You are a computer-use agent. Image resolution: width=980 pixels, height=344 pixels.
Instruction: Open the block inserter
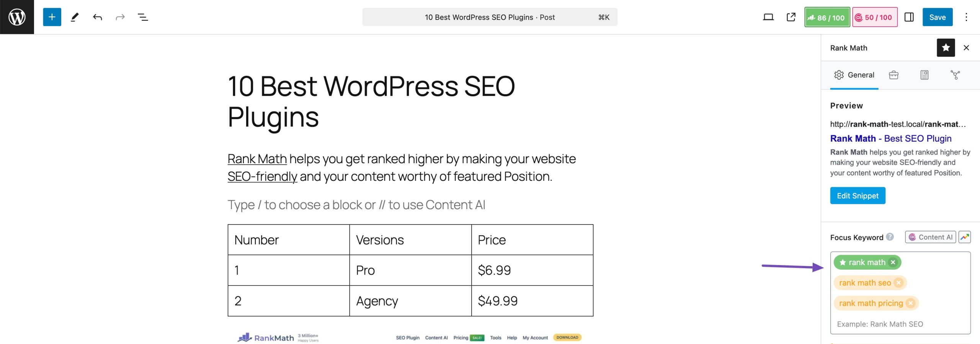(51, 17)
